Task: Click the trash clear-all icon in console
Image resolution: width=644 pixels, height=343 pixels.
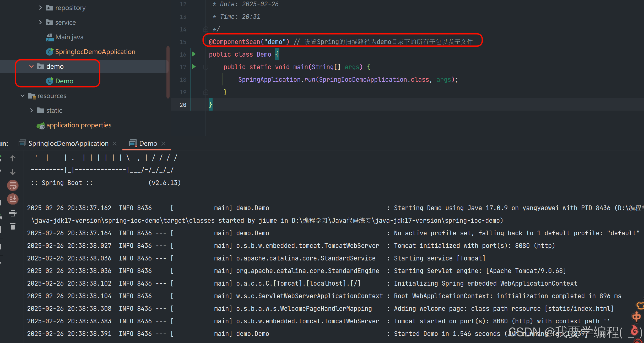Action: tap(13, 226)
